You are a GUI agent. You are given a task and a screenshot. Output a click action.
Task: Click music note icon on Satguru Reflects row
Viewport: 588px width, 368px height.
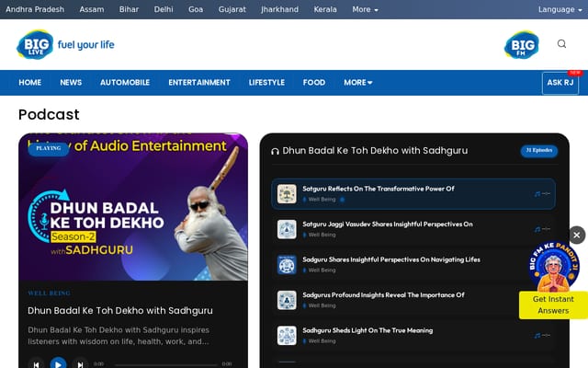[x=537, y=194]
